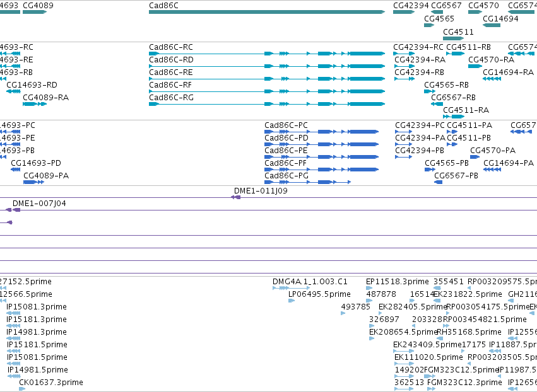537x392 pixels.
Task: Select the CG4570 gene label in top track
Action: click(x=483, y=6)
